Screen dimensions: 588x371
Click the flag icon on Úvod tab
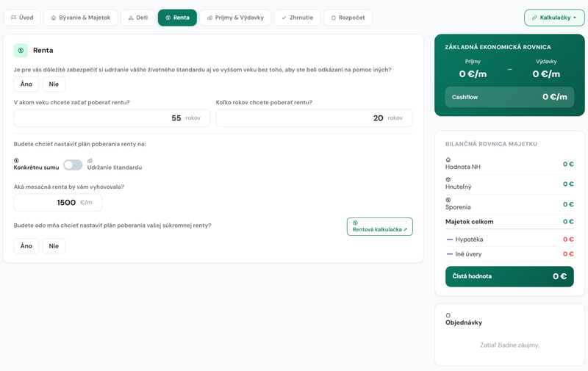(x=13, y=18)
